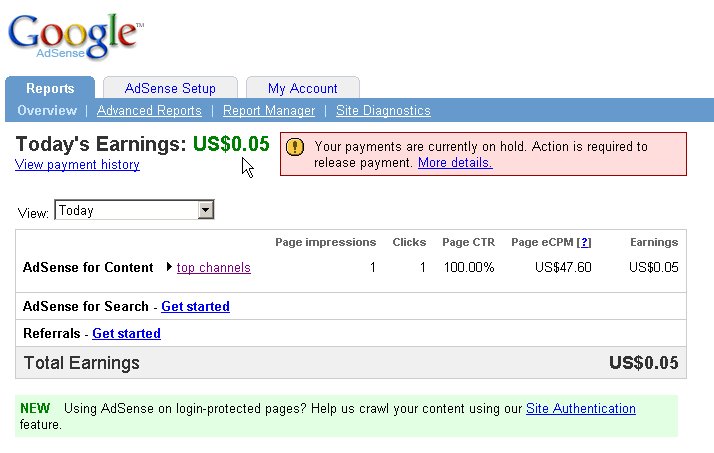The image size is (714, 453).
Task: Open the top channels link
Action: [213, 267]
